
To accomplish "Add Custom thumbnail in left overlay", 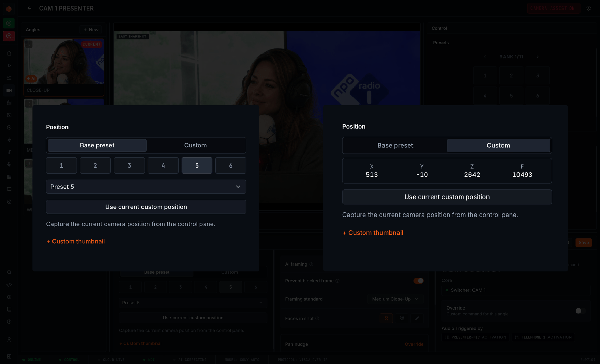I will 75,241.
